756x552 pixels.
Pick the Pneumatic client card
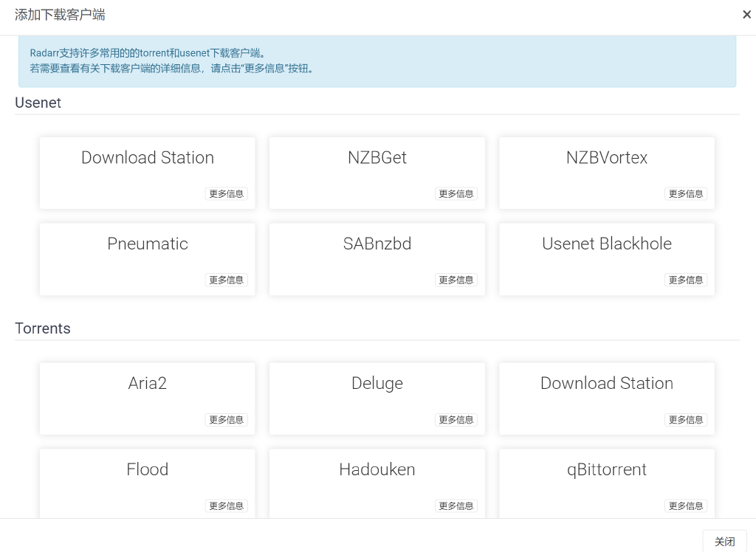pos(148,259)
